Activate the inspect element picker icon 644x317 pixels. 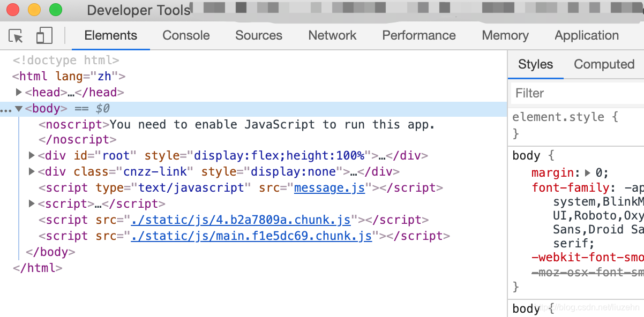[16, 36]
